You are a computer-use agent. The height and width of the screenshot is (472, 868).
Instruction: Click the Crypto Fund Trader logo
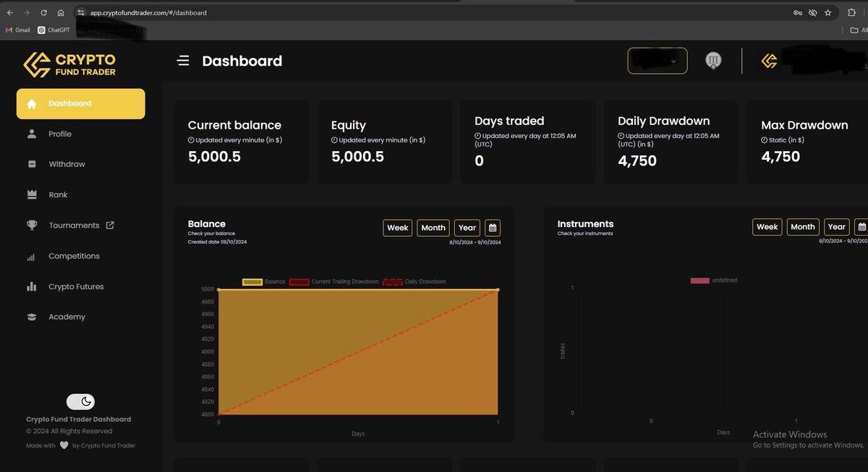click(x=71, y=64)
